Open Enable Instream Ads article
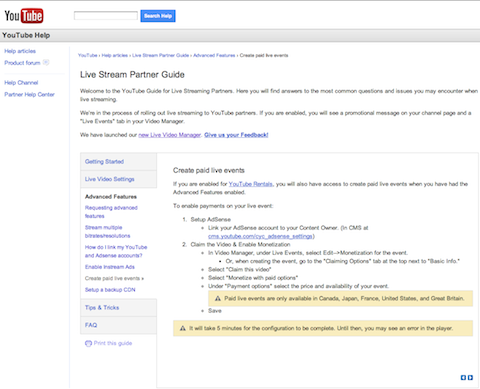The width and height of the screenshot is (480, 389). coord(110,267)
